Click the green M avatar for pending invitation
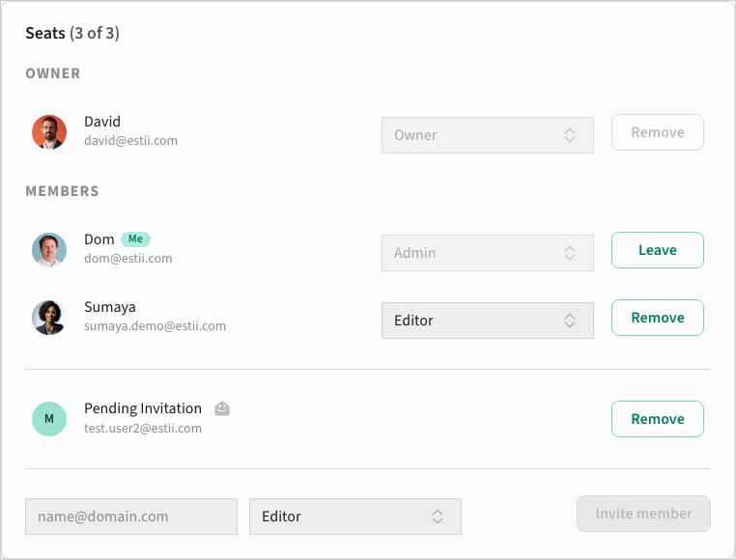Image resolution: width=736 pixels, height=560 pixels. (x=49, y=419)
